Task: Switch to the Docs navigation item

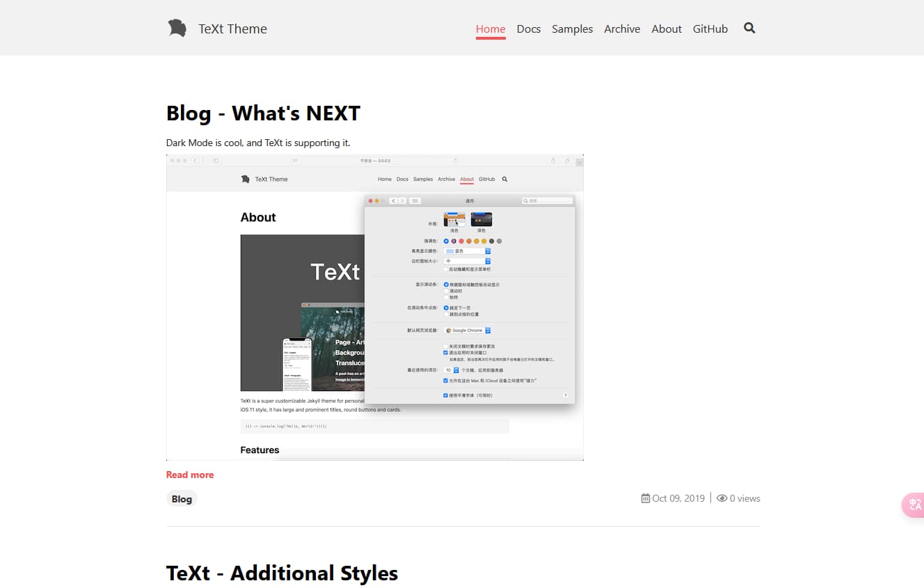Action: click(529, 29)
